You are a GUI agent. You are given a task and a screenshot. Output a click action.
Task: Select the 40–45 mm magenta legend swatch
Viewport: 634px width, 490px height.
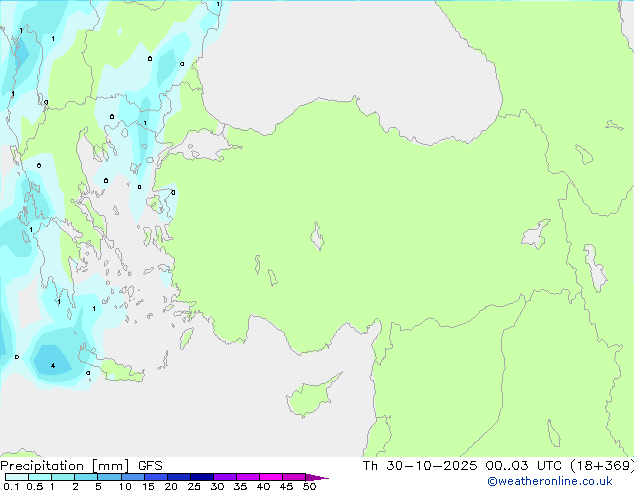[x=271, y=477]
